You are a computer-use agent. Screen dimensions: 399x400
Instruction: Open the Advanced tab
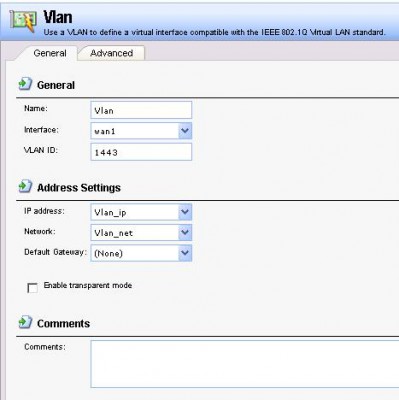click(111, 53)
